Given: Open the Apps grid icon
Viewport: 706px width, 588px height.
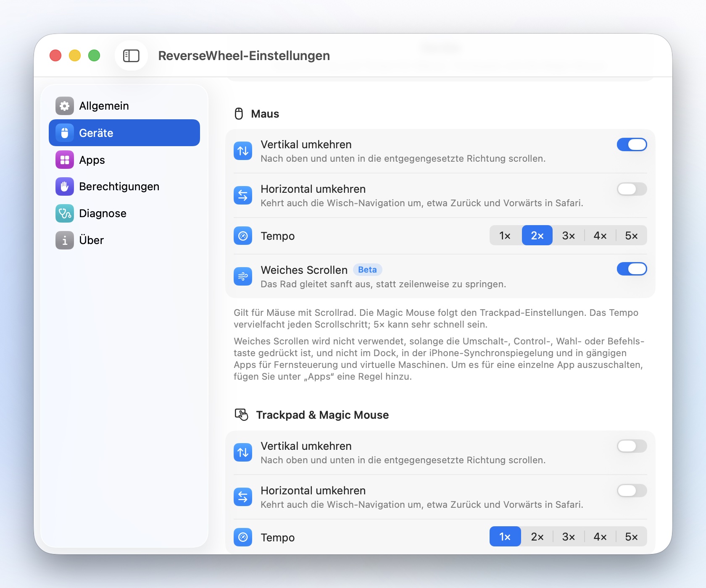Looking at the screenshot, I should point(65,160).
